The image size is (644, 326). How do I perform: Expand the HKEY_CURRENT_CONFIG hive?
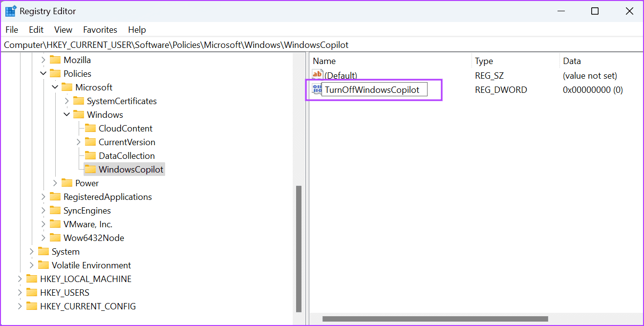(20, 306)
